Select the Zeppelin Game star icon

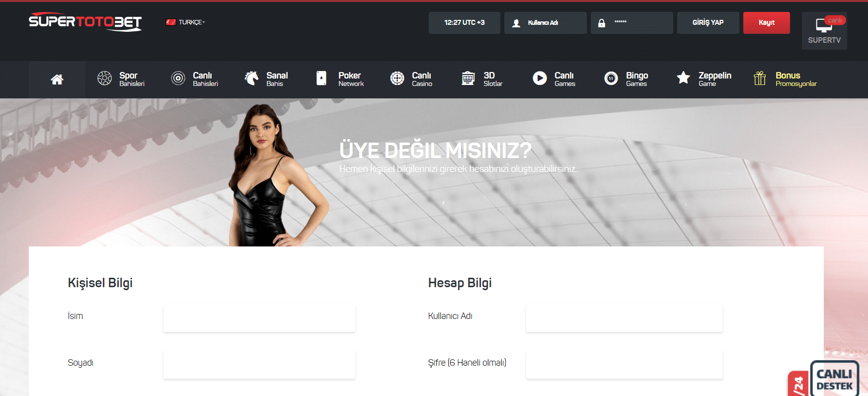pyautogui.click(x=683, y=78)
